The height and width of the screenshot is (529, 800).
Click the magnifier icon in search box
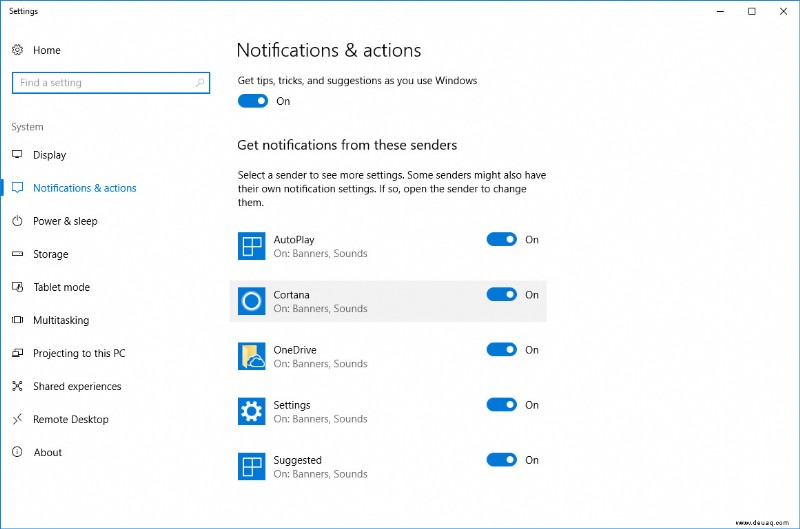point(200,82)
